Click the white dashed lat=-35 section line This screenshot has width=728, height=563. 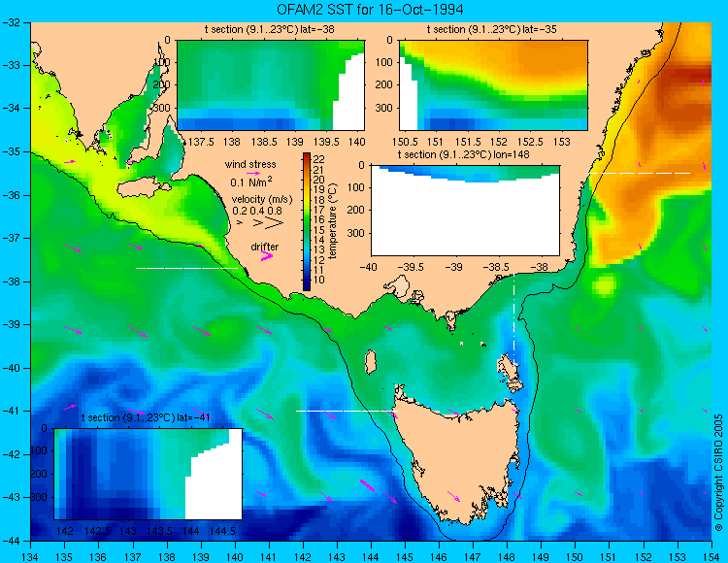[x=640, y=173]
